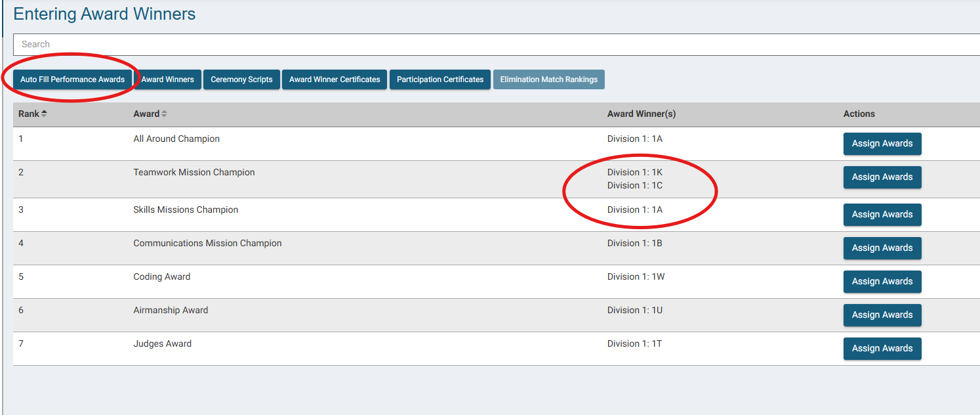Click Auto Fill Performance Awards button
This screenshot has width=980, height=415.
tap(72, 79)
